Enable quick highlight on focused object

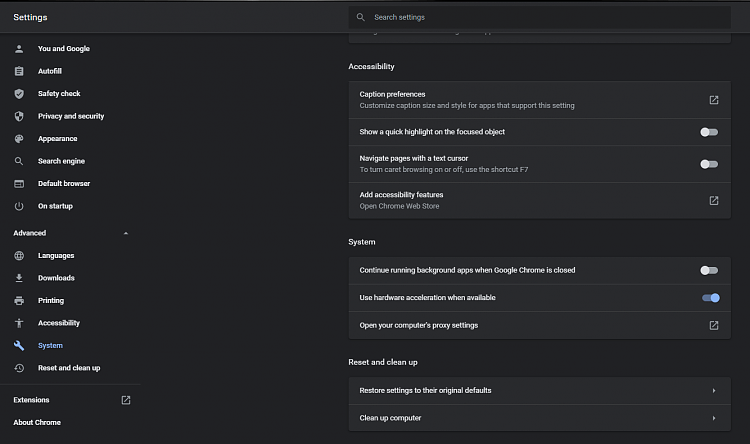[x=709, y=132]
